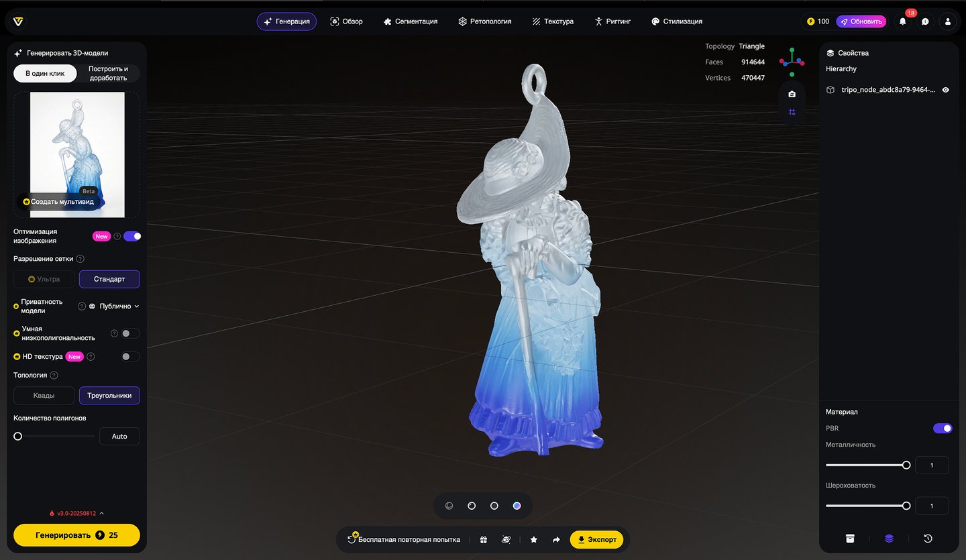
Task: Click the Tripo logo icon
Action: [18, 21]
